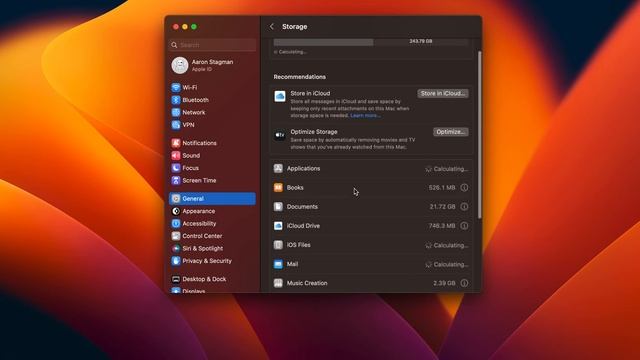Click the Recommendations heading
Screen dimensions: 640x360
click(x=300, y=77)
